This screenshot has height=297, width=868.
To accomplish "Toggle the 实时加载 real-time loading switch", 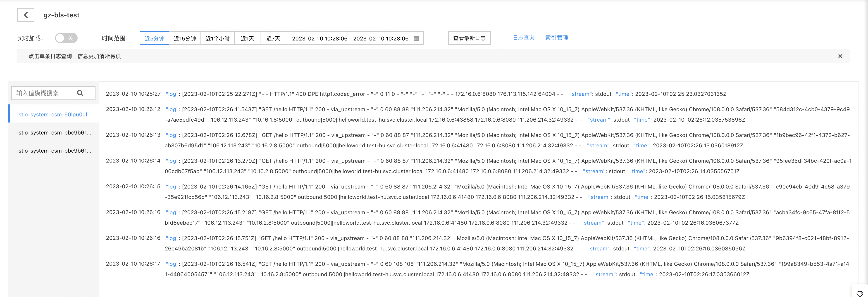I will pos(66,38).
